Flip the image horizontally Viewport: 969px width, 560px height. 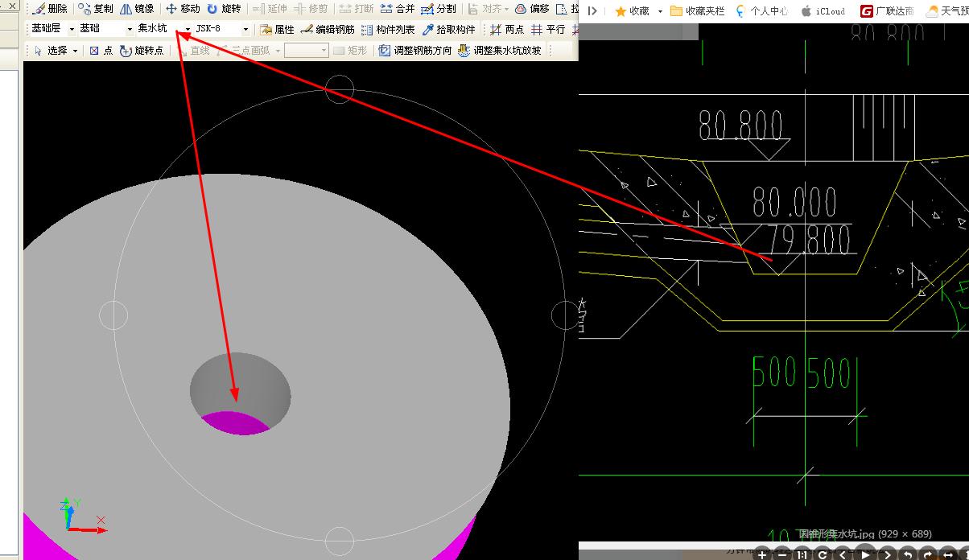point(949,554)
